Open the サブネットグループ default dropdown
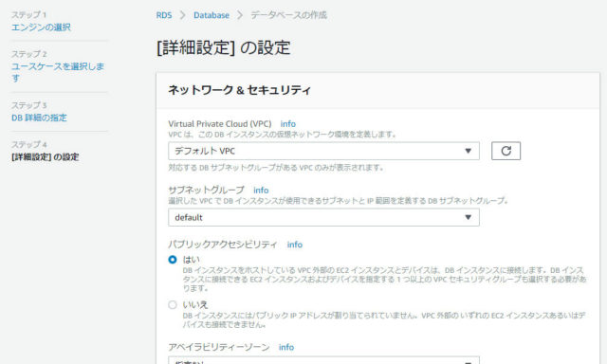 click(323, 217)
